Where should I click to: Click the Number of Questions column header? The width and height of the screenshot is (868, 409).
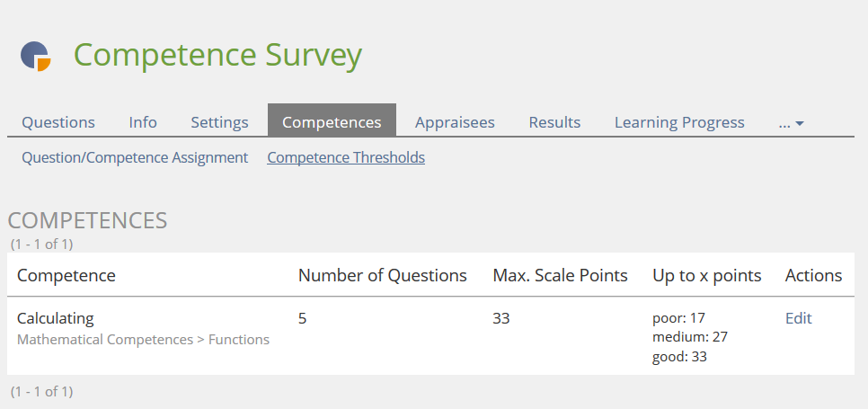[382, 275]
